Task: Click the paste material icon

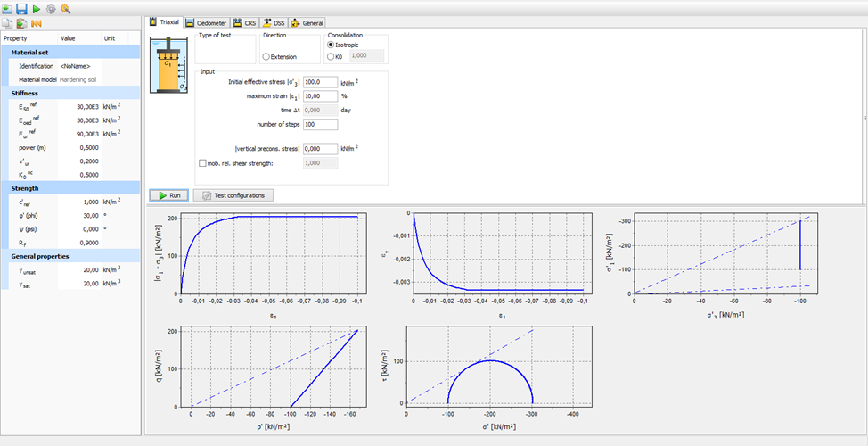Action: (x=21, y=22)
